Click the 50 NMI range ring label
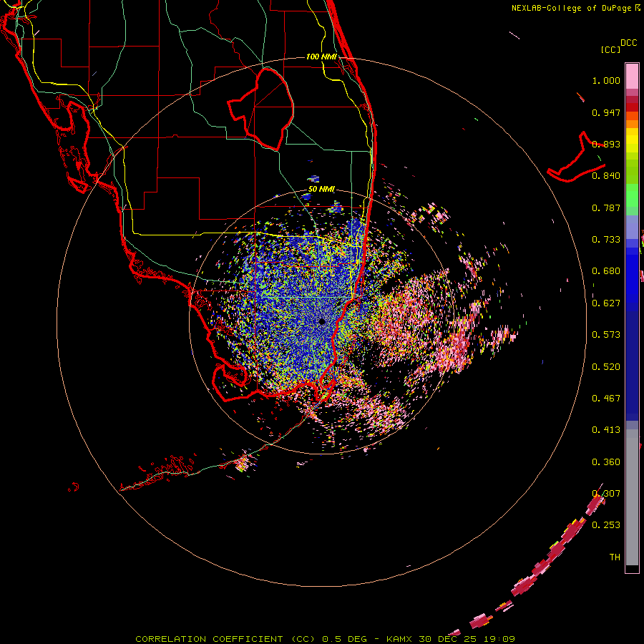The height and width of the screenshot is (644, 644). (321, 189)
